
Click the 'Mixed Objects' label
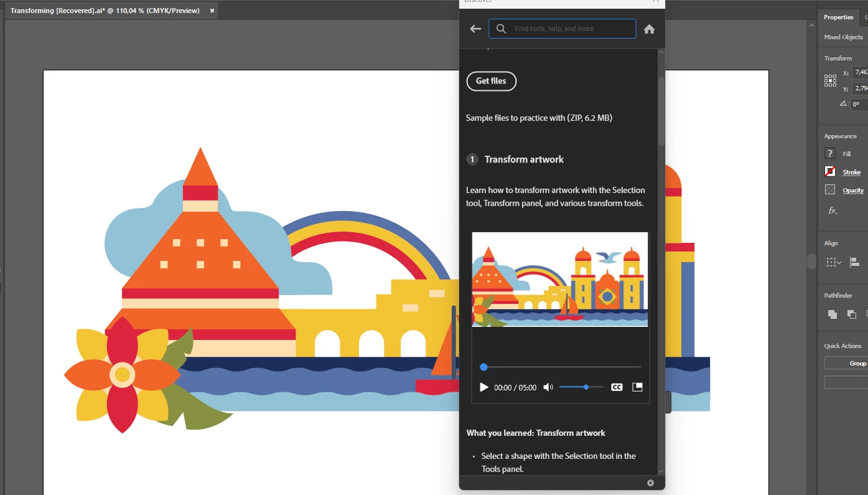click(x=844, y=37)
